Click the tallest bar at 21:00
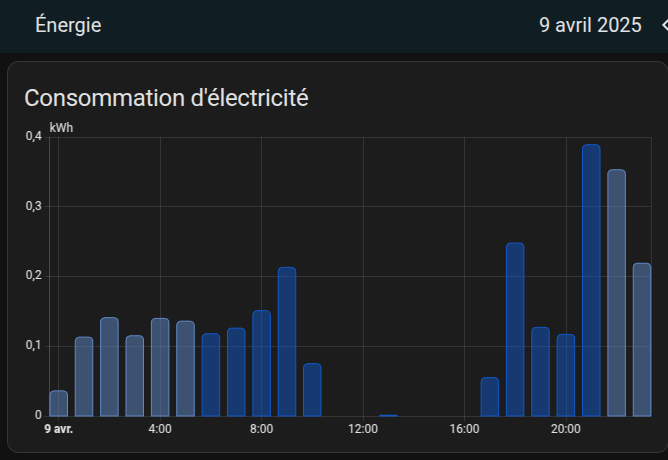Screen dimensions: 668x460 591,280
